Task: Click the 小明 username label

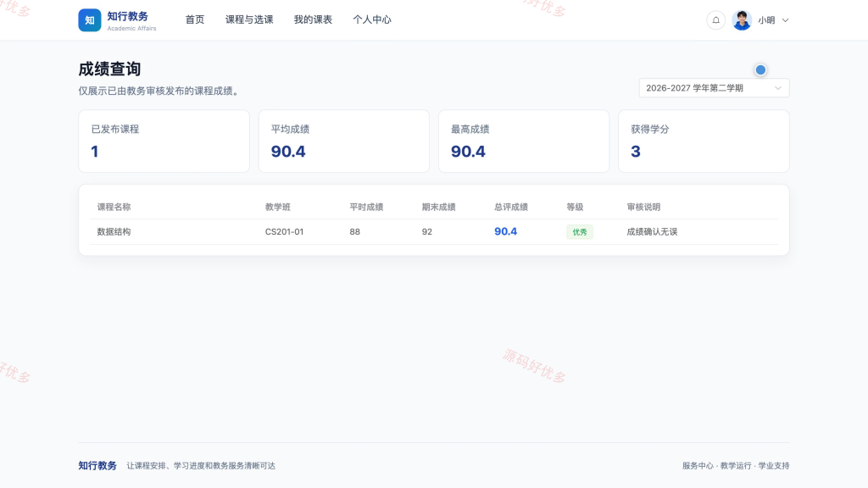Action: pyautogui.click(x=766, y=20)
